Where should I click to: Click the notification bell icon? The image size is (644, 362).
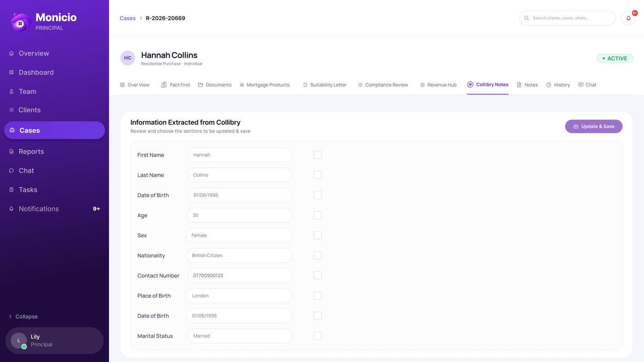click(x=628, y=18)
